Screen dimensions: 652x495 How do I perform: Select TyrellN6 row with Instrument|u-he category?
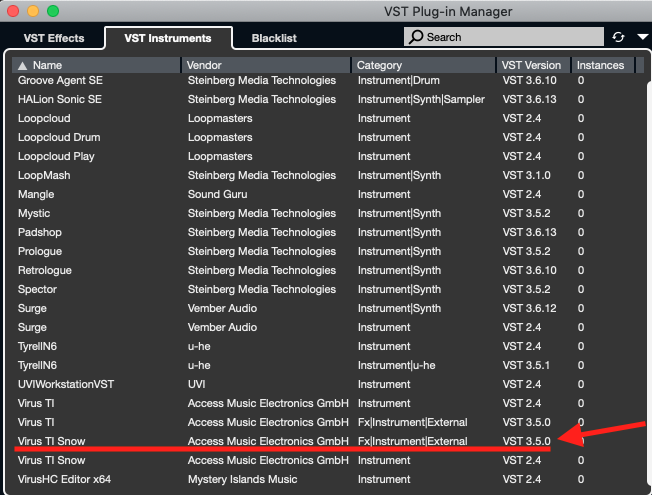pyautogui.click(x=328, y=365)
